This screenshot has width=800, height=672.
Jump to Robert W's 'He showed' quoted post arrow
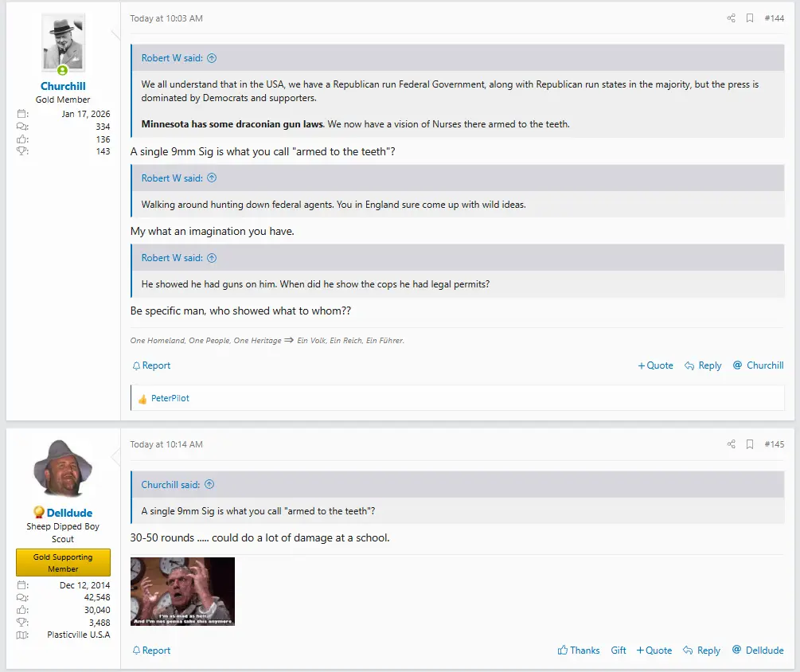212,258
